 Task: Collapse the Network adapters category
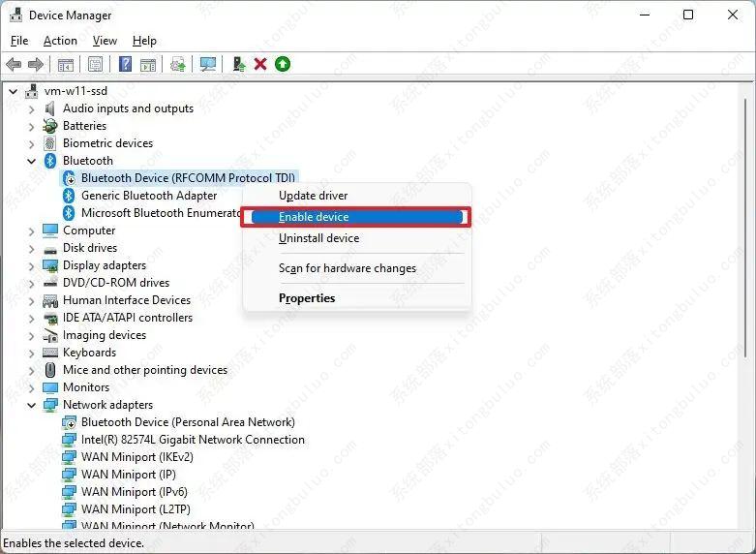(31, 405)
